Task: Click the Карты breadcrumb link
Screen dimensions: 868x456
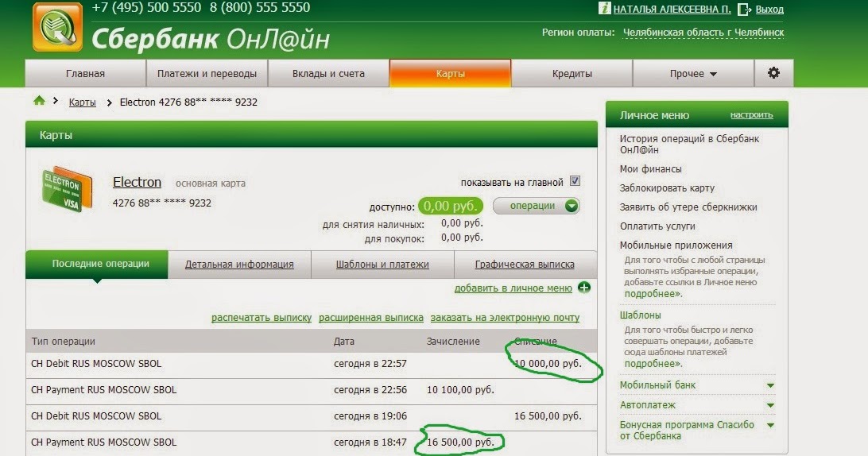Action: point(82,102)
